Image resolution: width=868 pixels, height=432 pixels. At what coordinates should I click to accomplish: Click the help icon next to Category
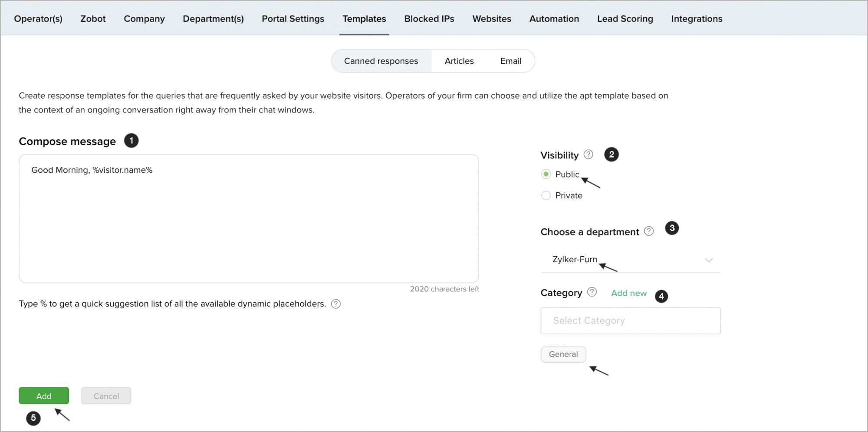point(592,292)
